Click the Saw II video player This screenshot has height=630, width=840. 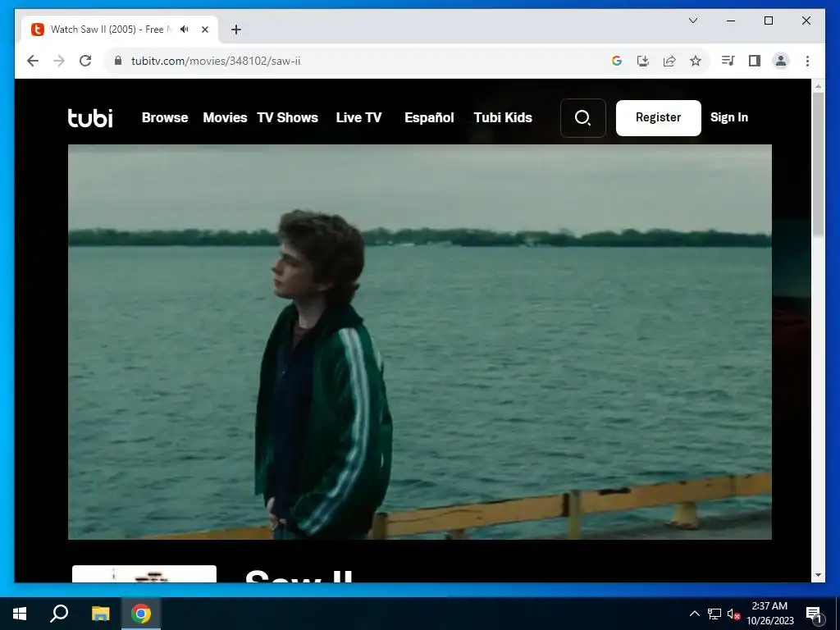(x=420, y=342)
